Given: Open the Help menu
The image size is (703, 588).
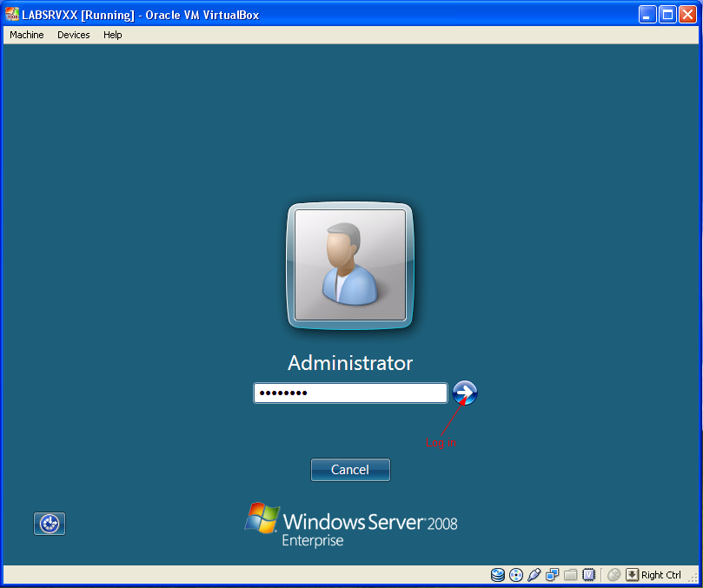Looking at the screenshot, I should pyautogui.click(x=113, y=35).
